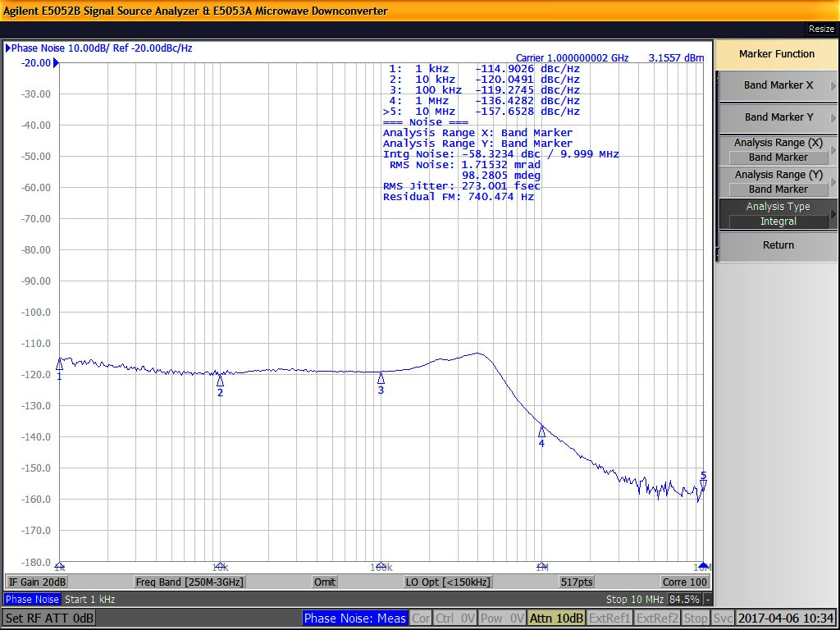Image resolution: width=840 pixels, height=630 pixels.
Task: Select marker 2 on the trace
Action: point(220,381)
